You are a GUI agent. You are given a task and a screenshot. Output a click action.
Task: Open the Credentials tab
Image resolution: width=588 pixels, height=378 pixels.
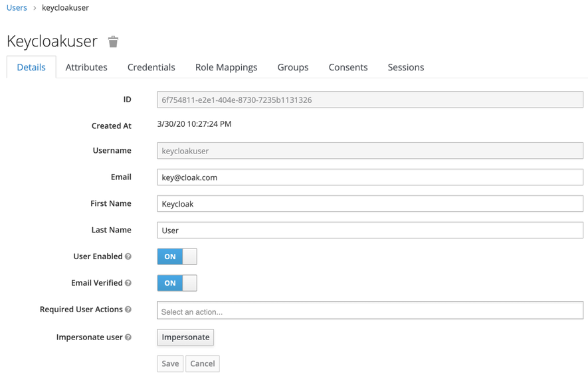151,67
